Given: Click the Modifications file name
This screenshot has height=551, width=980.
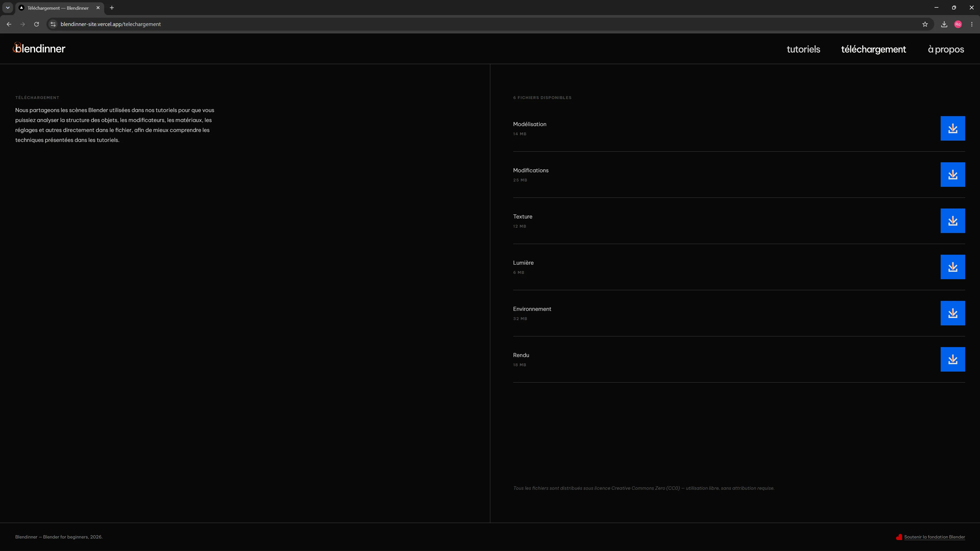Looking at the screenshot, I should (531, 170).
